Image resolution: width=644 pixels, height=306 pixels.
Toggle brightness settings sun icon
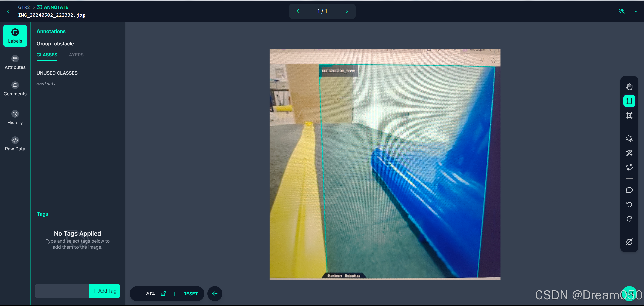[x=215, y=294]
